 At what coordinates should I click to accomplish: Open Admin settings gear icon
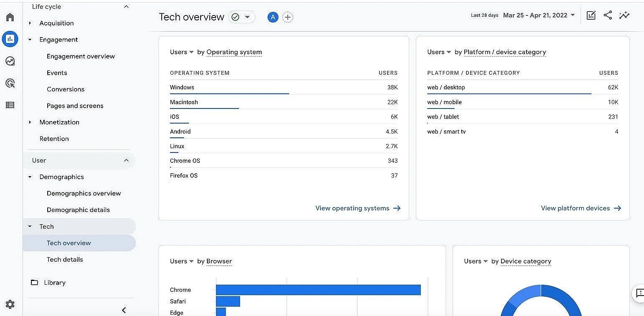(10, 304)
